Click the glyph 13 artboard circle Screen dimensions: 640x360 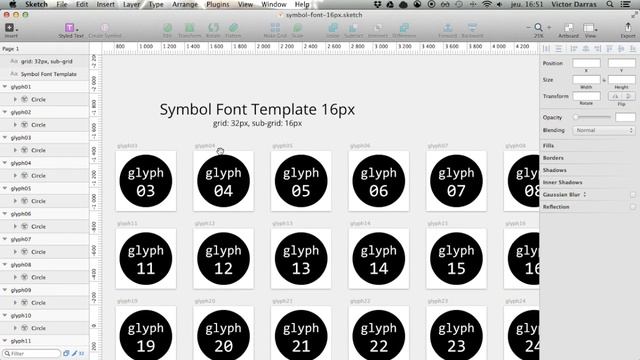(x=301, y=259)
